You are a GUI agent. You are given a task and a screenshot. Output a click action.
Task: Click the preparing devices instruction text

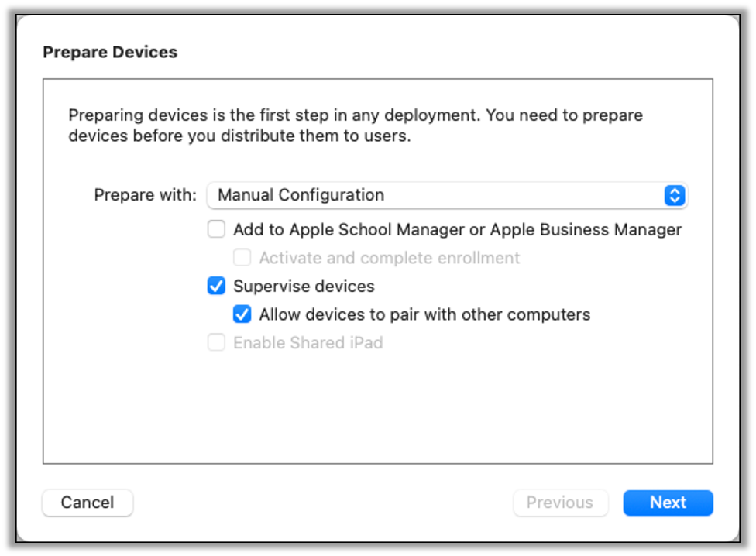[356, 125]
